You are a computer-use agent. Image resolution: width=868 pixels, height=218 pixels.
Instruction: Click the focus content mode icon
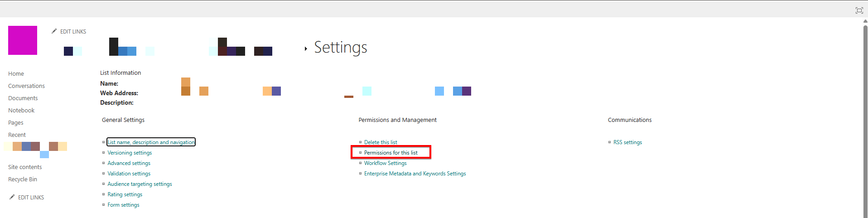coord(859,10)
